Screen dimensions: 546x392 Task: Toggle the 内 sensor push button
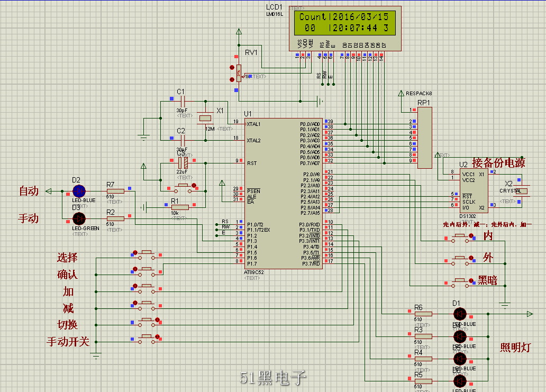point(460,239)
